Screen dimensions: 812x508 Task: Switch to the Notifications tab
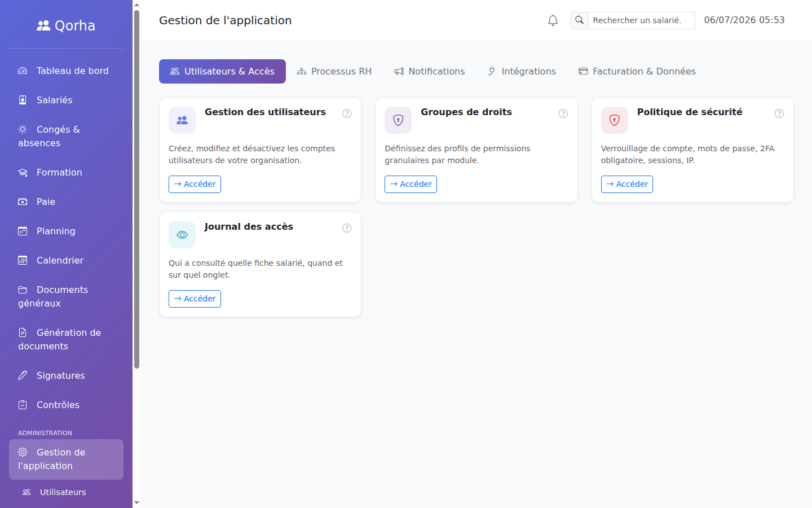pos(430,71)
